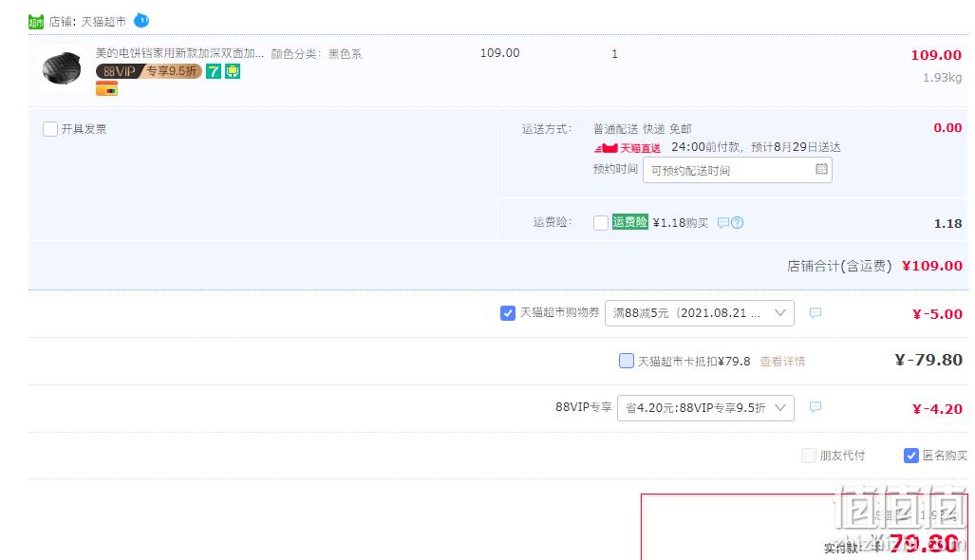
Task: Enable the 运费险 shipping insurance checkbox
Action: tap(601, 222)
